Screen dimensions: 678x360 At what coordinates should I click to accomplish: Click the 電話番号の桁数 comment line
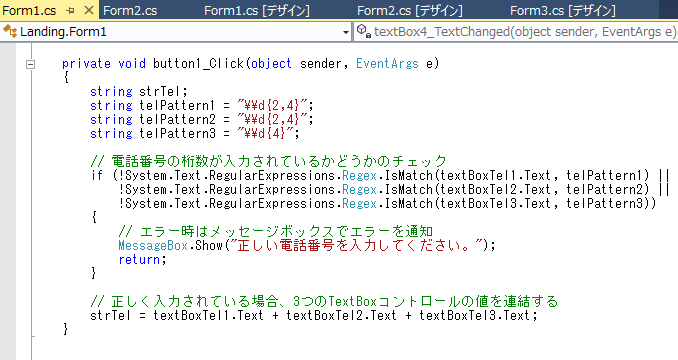point(269,161)
